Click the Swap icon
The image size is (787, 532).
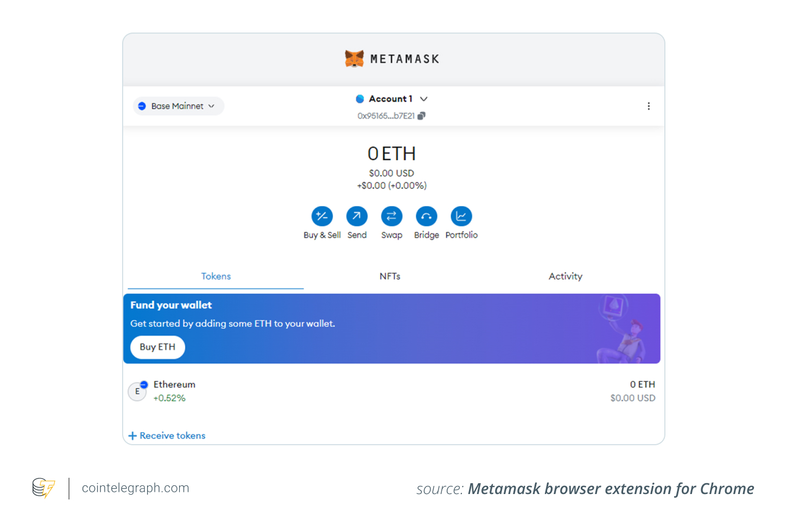[x=392, y=216]
